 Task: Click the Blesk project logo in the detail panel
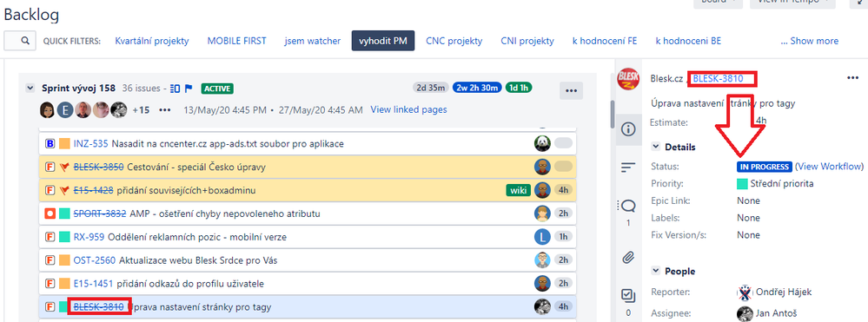[628, 79]
